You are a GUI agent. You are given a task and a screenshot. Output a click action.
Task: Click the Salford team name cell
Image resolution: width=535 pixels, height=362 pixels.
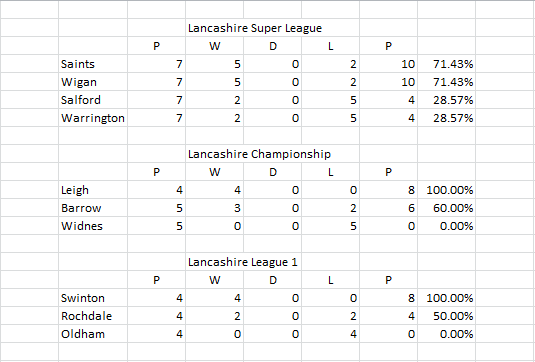click(93, 100)
